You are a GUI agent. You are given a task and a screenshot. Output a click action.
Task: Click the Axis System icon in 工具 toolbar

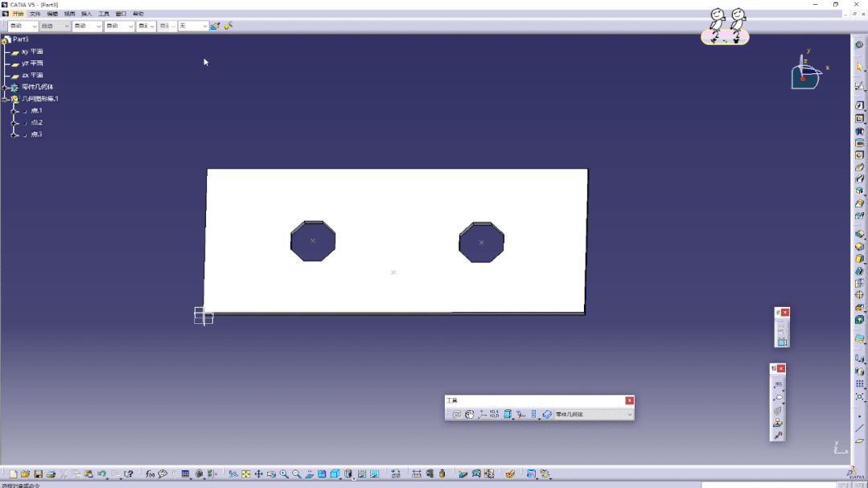click(x=482, y=415)
